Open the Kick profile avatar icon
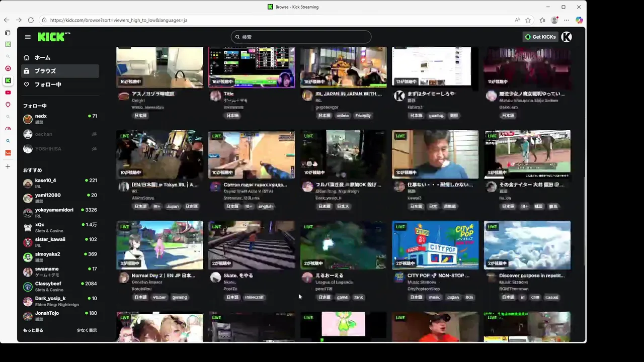 coord(567,37)
